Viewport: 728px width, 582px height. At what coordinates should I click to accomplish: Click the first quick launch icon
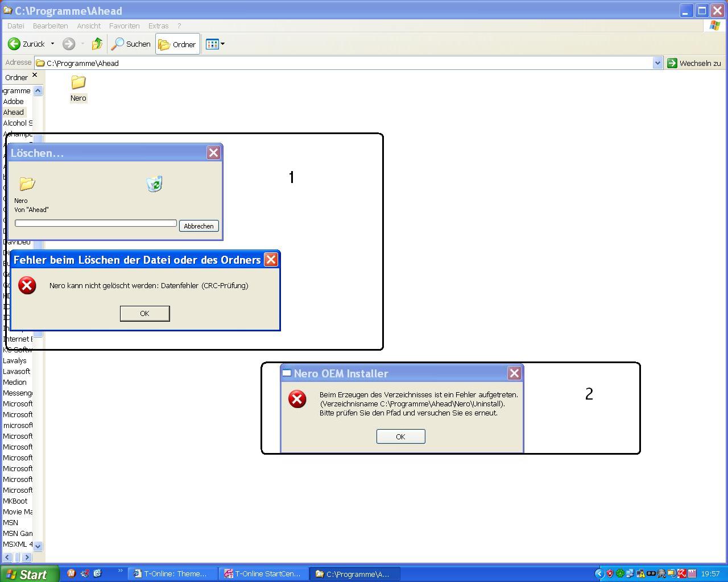(71, 573)
